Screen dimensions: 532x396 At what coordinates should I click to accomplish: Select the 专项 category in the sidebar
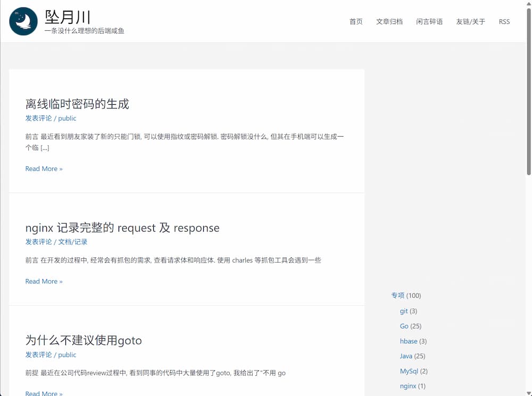click(398, 296)
